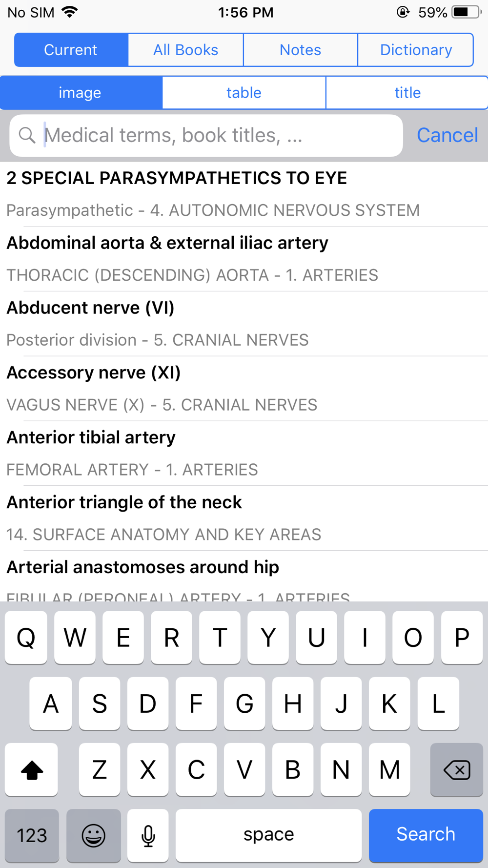Open Anterior triangle of the neck entry

click(x=244, y=518)
